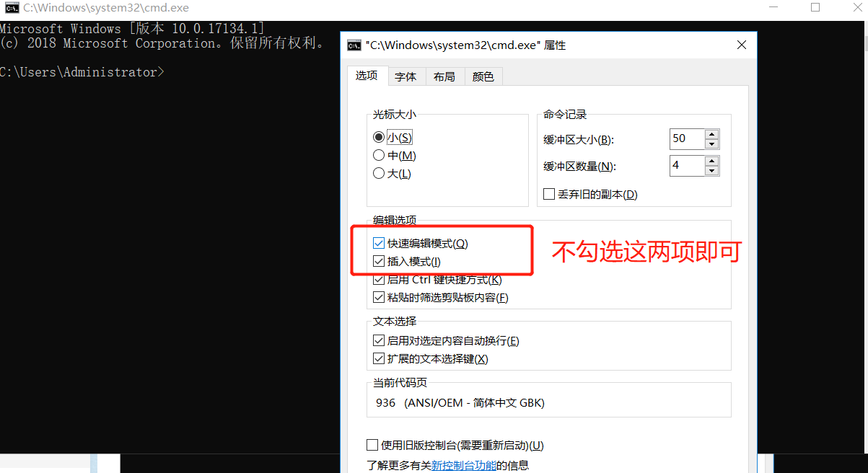Click the cmd.exe icon in dialog title bar
This screenshot has width=868, height=473.
(x=354, y=45)
